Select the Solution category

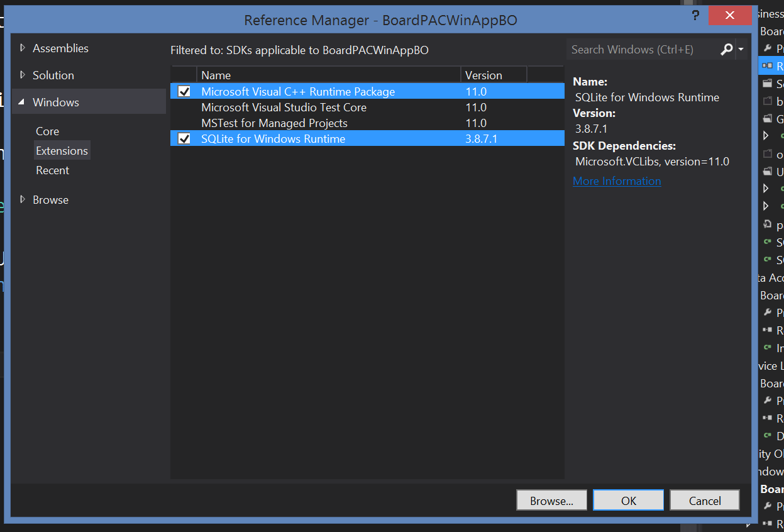(53, 75)
